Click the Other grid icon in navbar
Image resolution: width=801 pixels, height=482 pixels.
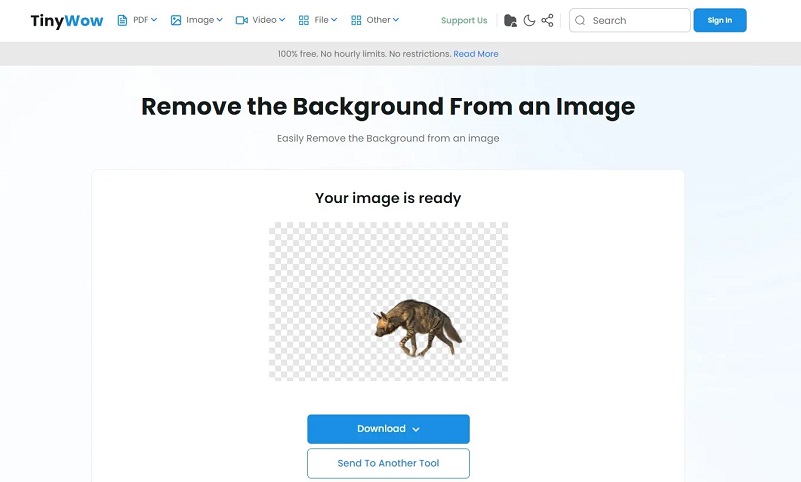tap(356, 20)
